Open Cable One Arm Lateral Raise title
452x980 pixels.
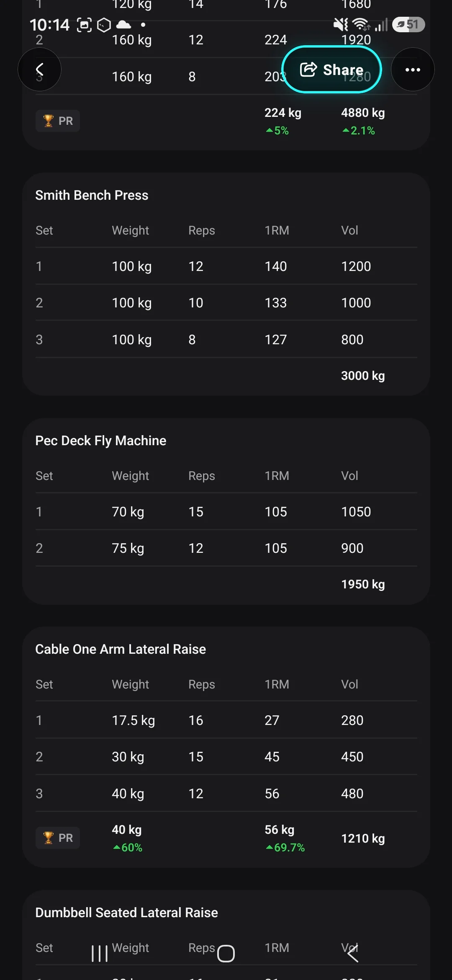click(x=121, y=649)
